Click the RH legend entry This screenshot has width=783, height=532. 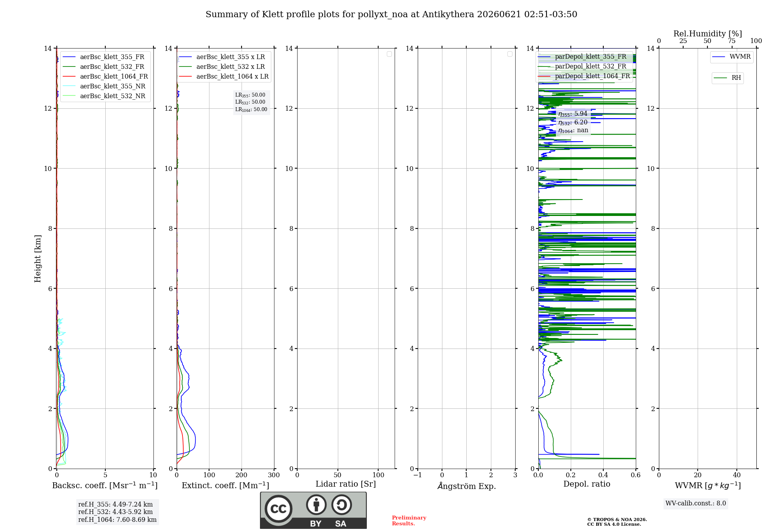click(727, 78)
